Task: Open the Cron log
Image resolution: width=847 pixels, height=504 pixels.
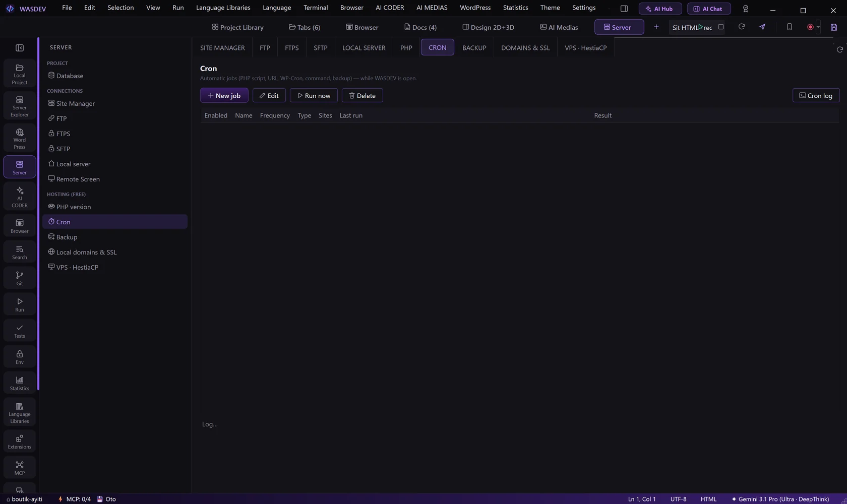Action: [x=816, y=96]
